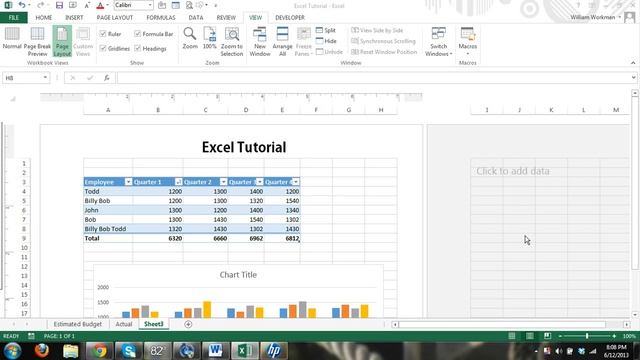Click the 'Click to add data' area
The image size is (640, 360).
513,171
